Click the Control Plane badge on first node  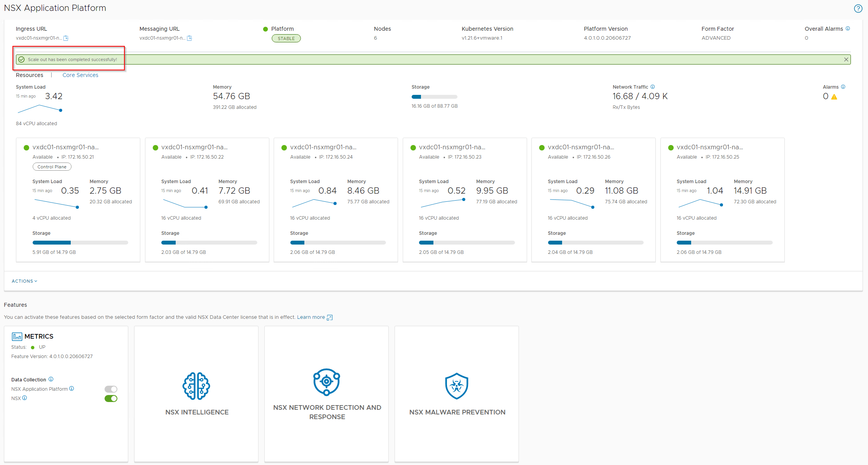pos(52,167)
